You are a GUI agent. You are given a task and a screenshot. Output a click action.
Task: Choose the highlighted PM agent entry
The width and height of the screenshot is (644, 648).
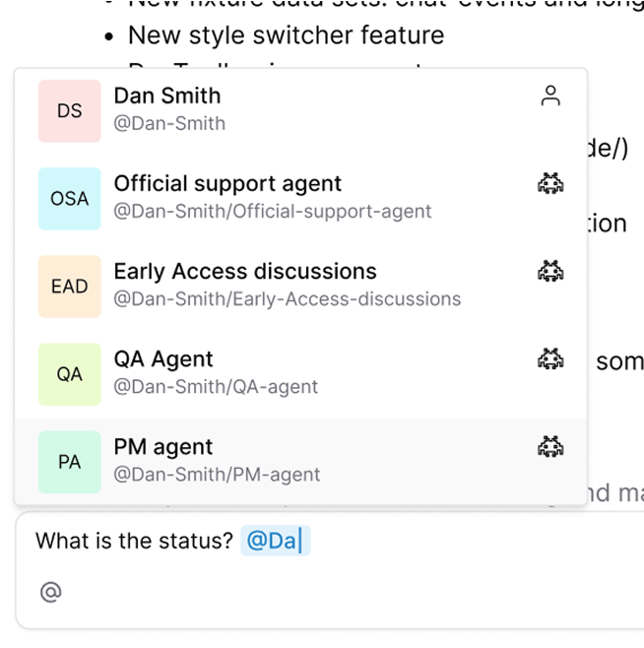click(163, 447)
